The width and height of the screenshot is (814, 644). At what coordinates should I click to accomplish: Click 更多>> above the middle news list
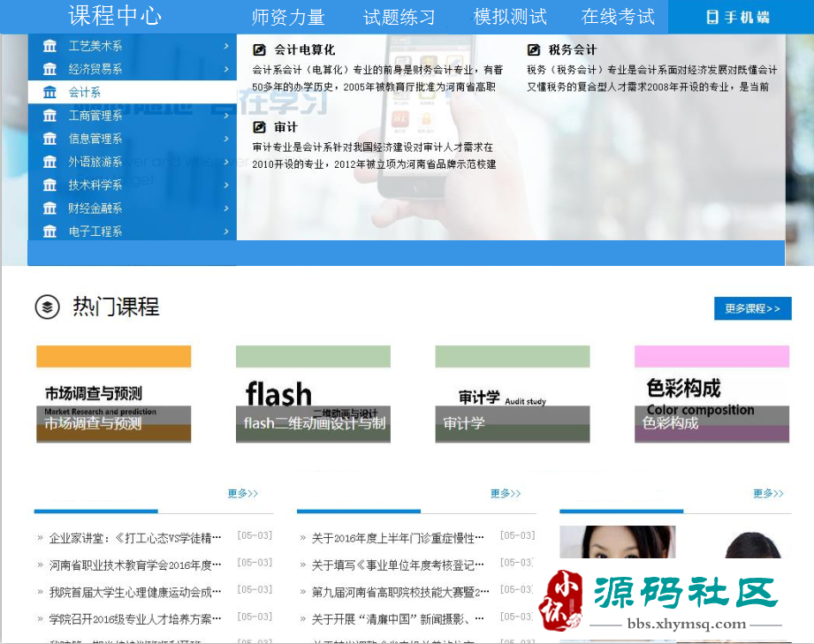point(506,493)
